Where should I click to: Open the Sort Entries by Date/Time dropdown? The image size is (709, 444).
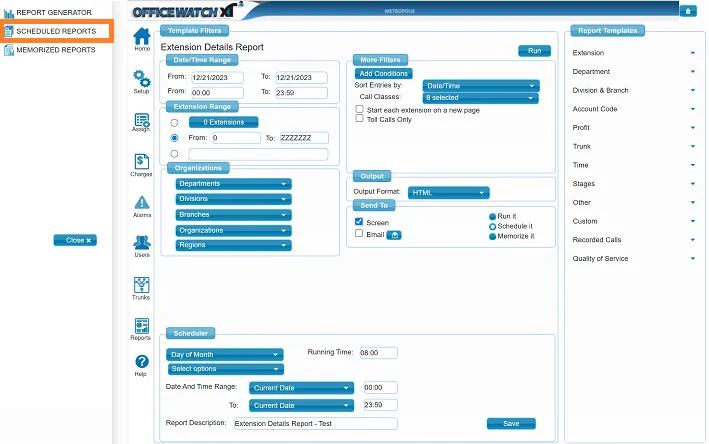click(481, 85)
